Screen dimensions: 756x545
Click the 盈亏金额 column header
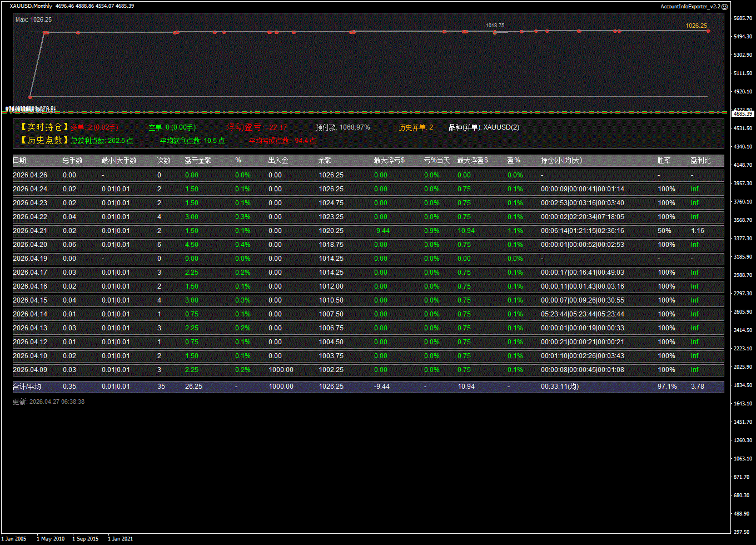tap(198, 161)
